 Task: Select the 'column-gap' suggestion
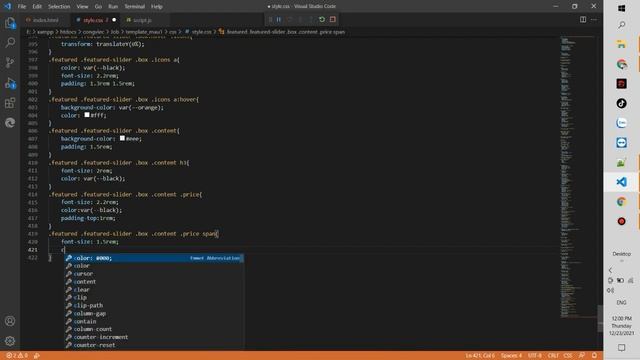click(154, 313)
